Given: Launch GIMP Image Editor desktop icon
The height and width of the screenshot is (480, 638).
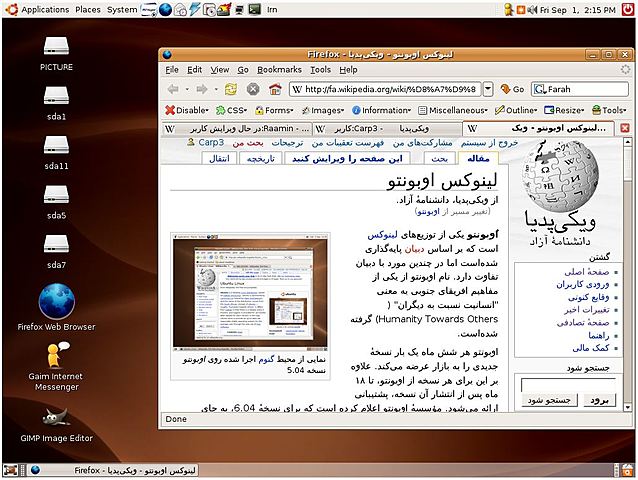Looking at the screenshot, I should click(56, 425).
